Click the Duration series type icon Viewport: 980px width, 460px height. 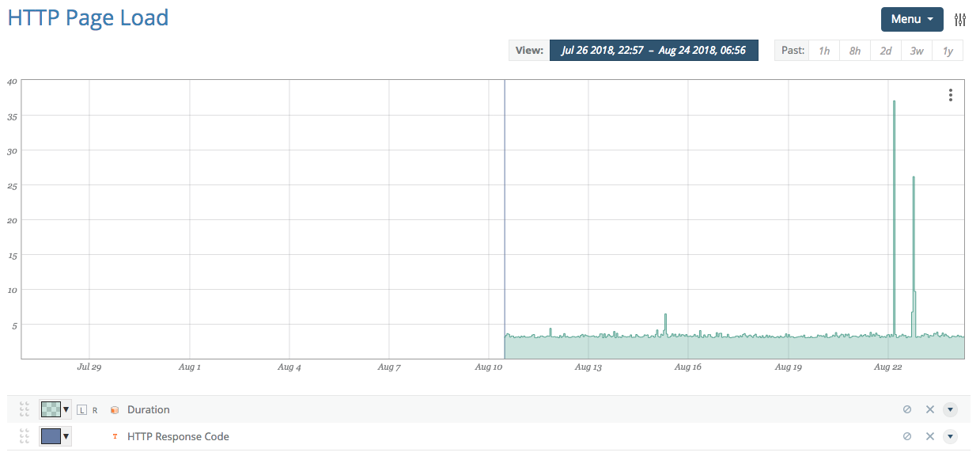click(x=115, y=409)
